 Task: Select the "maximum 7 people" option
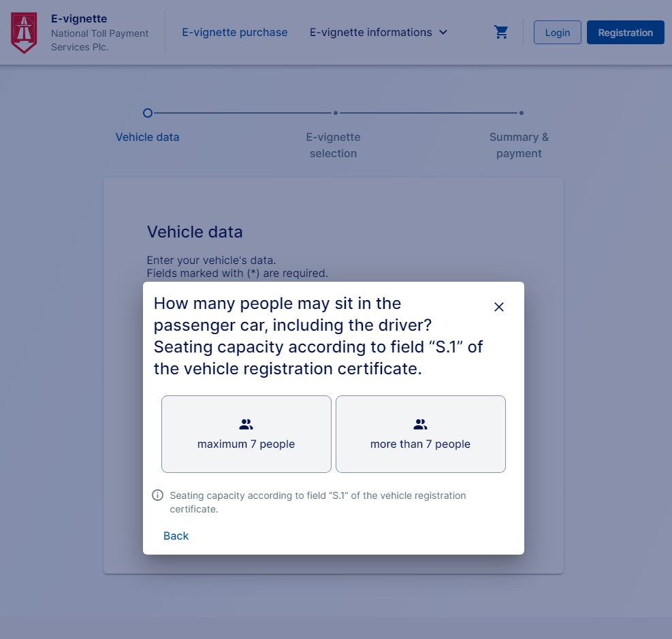[x=246, y=434]
